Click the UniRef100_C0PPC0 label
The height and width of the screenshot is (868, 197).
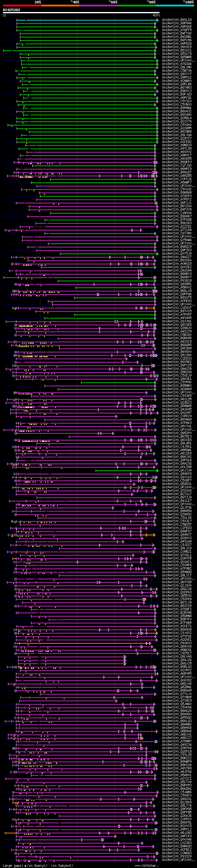click(x=177, y=819)
